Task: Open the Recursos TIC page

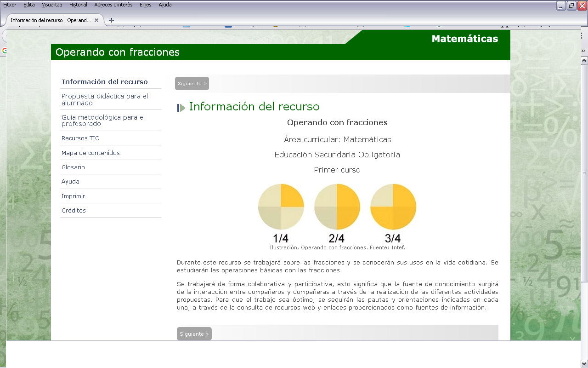Action: click(x=80, y=138)
